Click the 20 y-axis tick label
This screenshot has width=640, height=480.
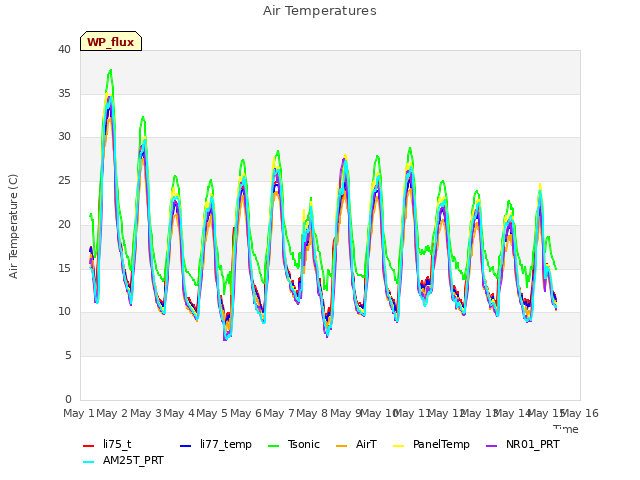[64, 224]
